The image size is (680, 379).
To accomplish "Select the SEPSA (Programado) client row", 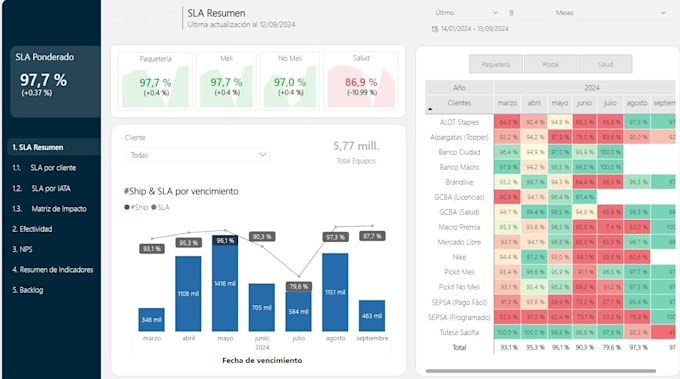I will coord(459,317).
